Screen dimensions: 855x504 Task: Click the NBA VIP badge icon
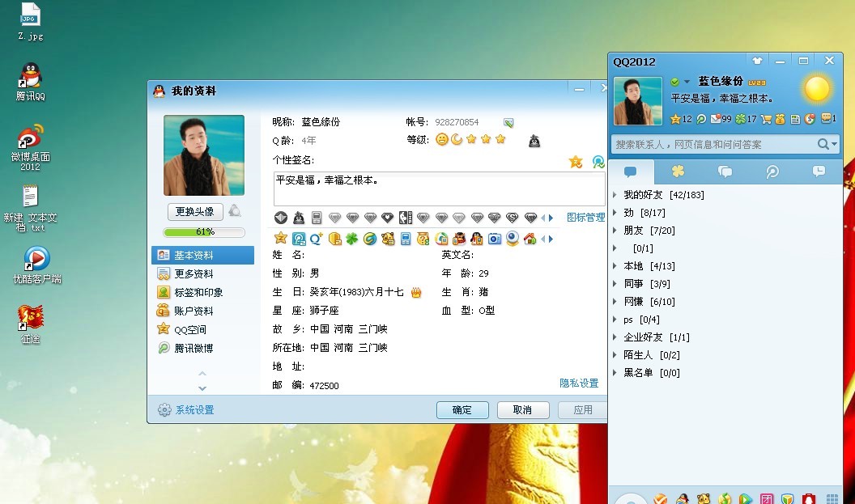(405, 218)
